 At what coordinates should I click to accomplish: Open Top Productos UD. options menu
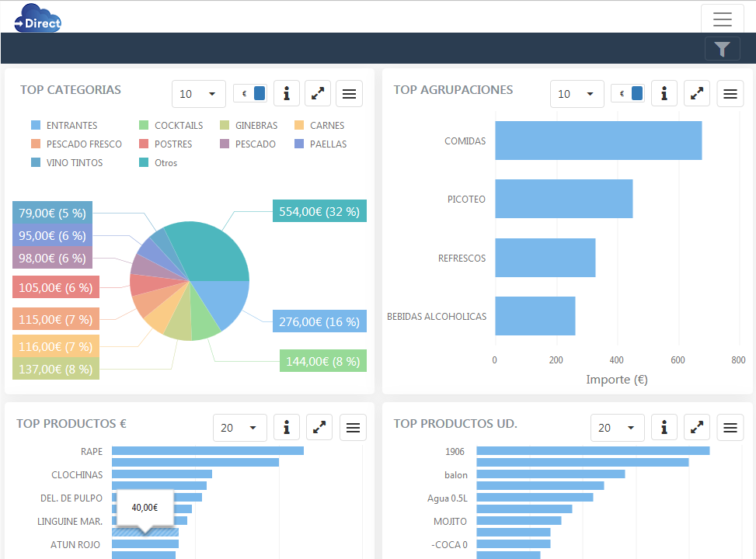730,428
